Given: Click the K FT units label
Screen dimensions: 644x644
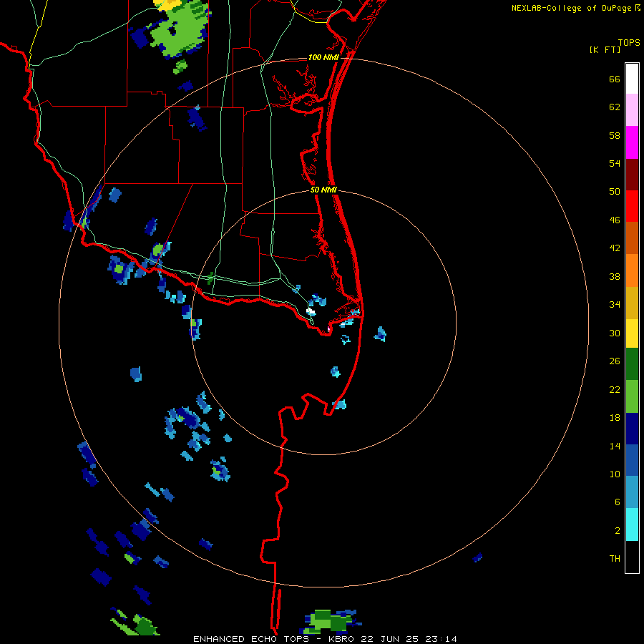Looking at the screenshot, I should tap(605, 50).
